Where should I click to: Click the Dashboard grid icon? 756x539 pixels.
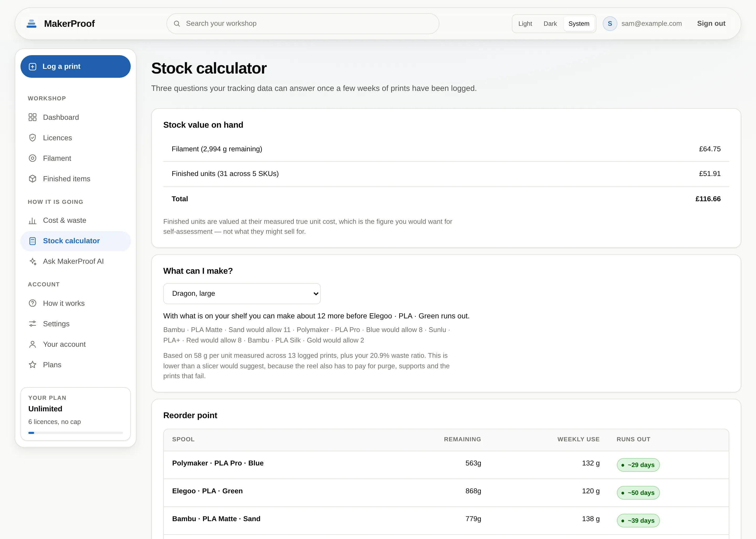[33, 117]
